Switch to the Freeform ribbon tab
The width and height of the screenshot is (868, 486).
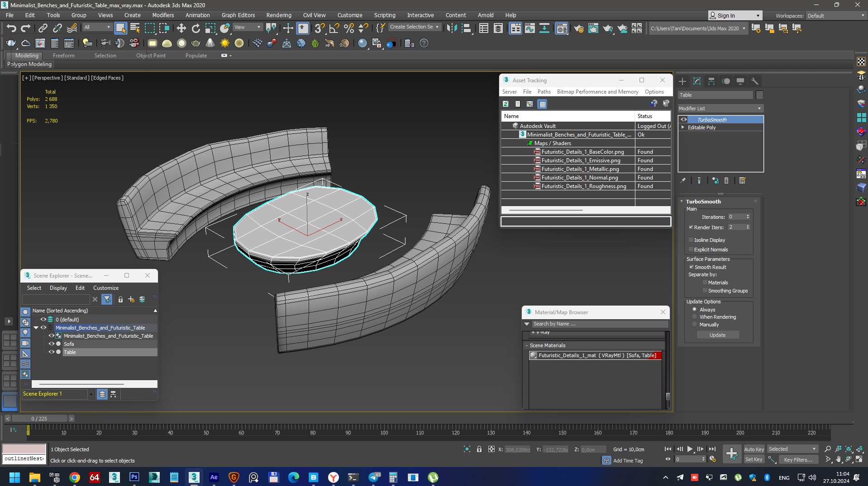point(63,56)
